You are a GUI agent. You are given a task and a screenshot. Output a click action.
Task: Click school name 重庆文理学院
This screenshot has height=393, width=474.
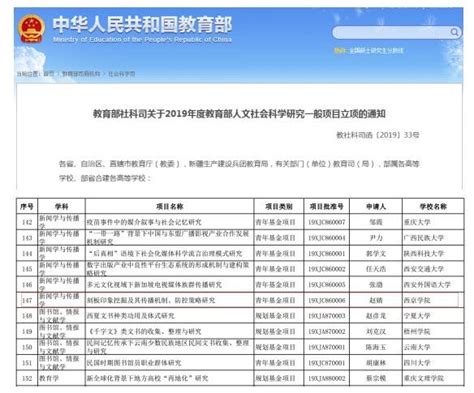click(x=424, y=378)
